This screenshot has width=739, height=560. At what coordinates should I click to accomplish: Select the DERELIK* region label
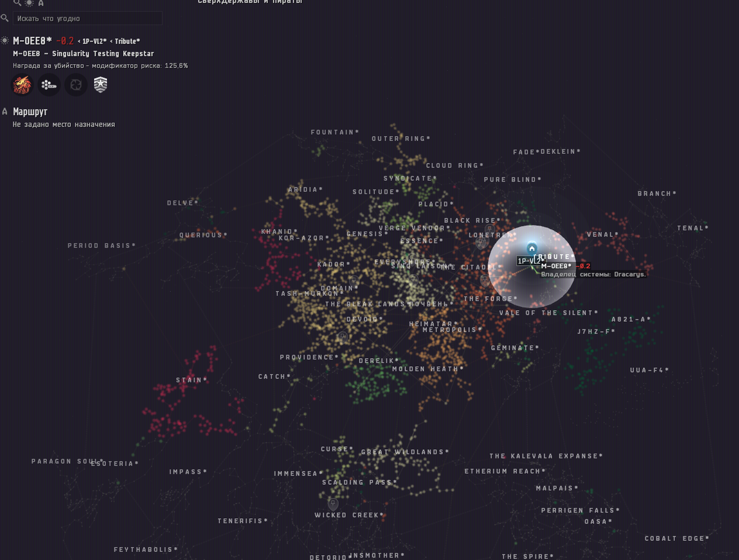pos(379,361)
